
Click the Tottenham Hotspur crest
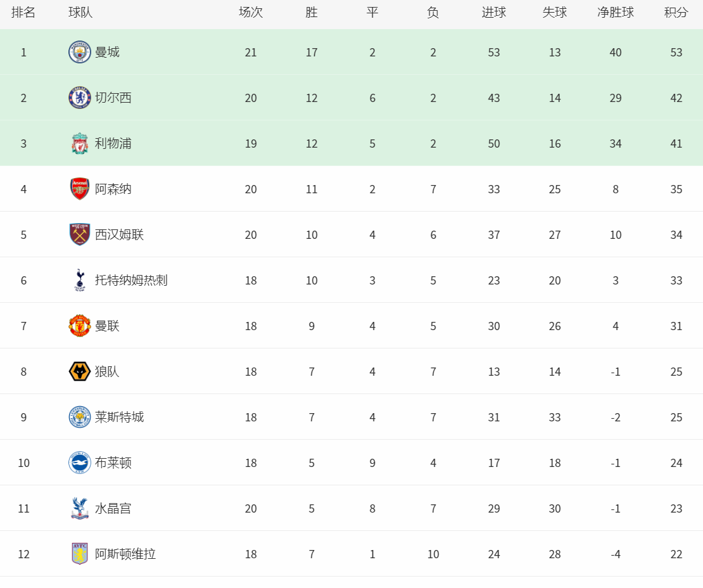tap(80, 280)
